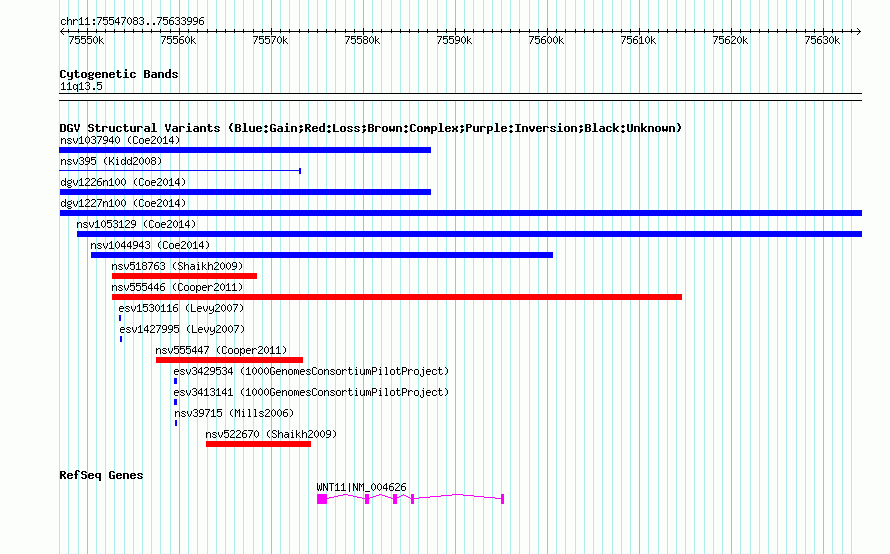Click the large first exon of WNT11

(x=322, y=499)
